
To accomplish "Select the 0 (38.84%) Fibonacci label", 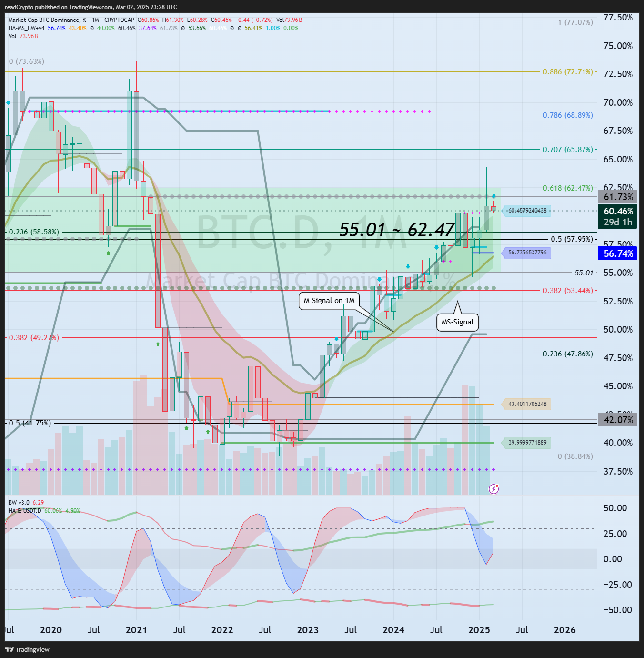I will pos(575,456).
